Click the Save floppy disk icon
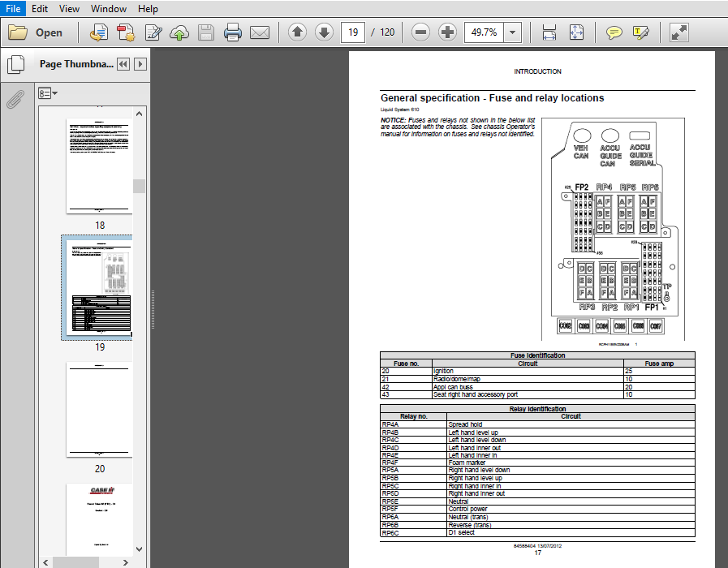Screen dimensions: 728x568 [x=205, y=32]
